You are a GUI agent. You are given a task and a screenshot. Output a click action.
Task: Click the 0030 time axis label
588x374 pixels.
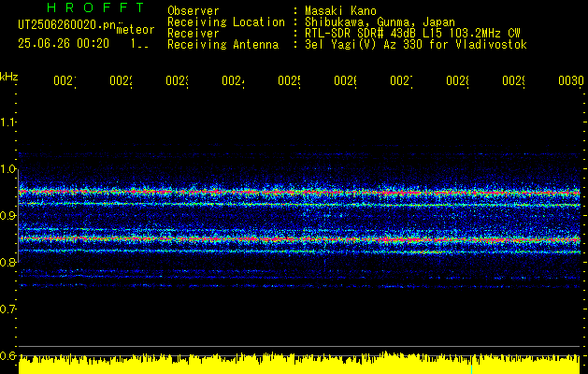click(x=571, y=80)
